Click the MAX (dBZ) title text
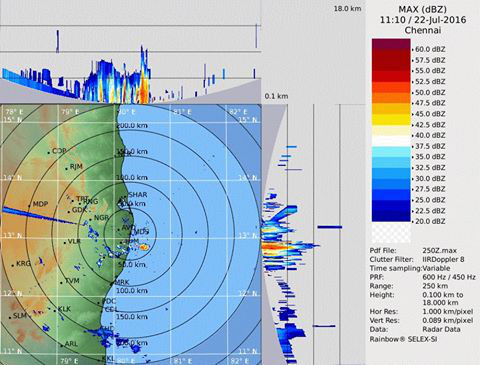Image resolution: width=480 pixels, height=365 pixels. (423, 9)
